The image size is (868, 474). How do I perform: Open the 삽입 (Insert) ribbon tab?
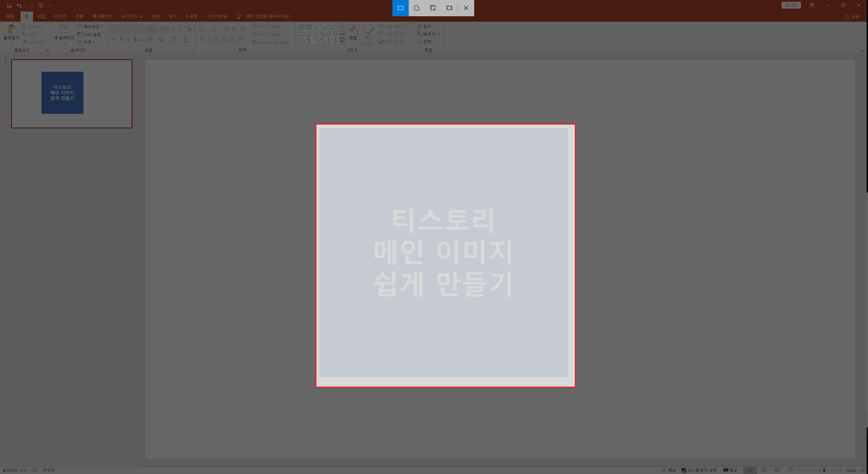click(x=42, y=16)
